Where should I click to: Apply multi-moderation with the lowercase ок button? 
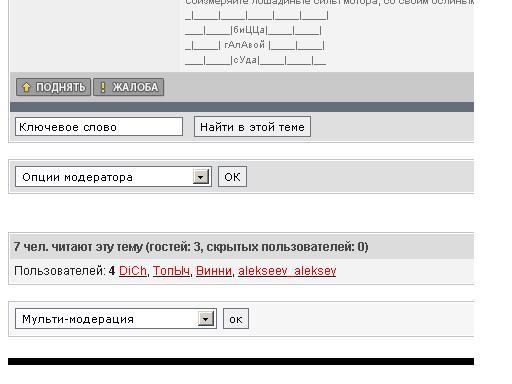(236, 319)
